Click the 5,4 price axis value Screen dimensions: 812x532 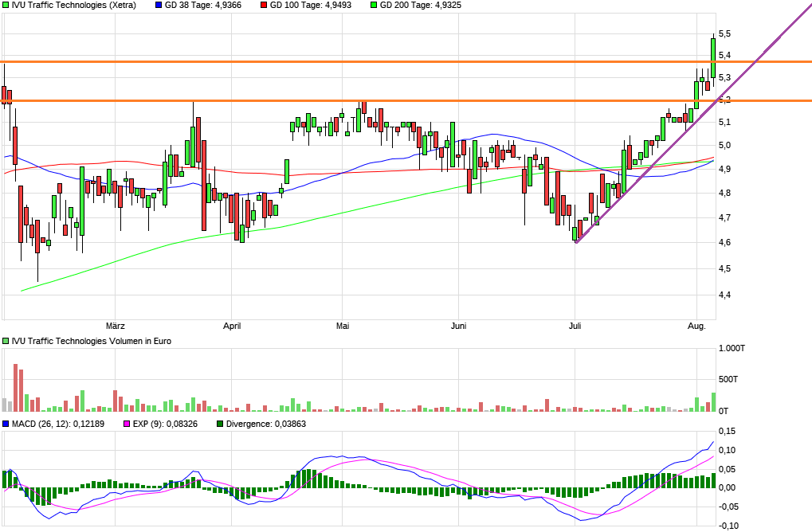(725, 56)
